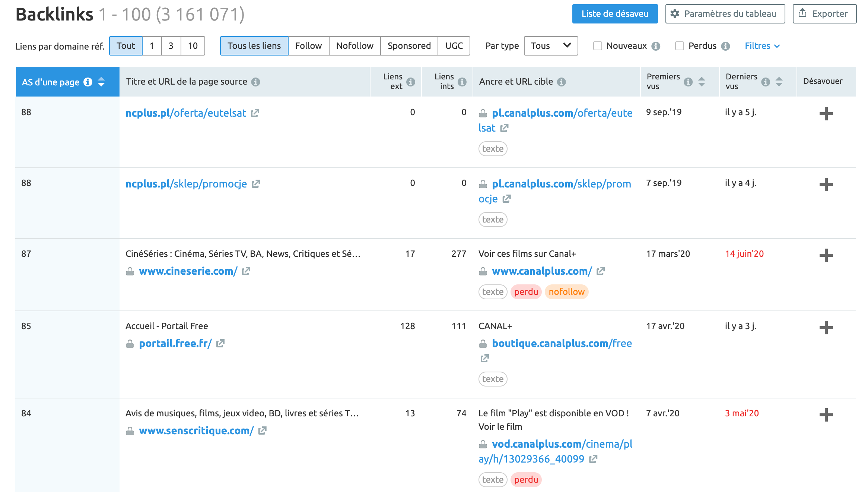868x492 pixels.
Task: Switch to Nofollow links tab
Action: coord(355,46)
